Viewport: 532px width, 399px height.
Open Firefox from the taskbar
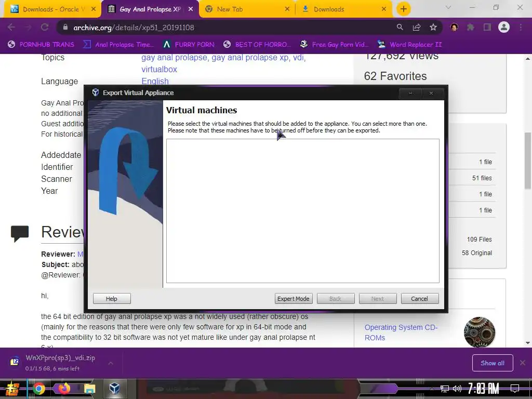click(x=64, y=389)
